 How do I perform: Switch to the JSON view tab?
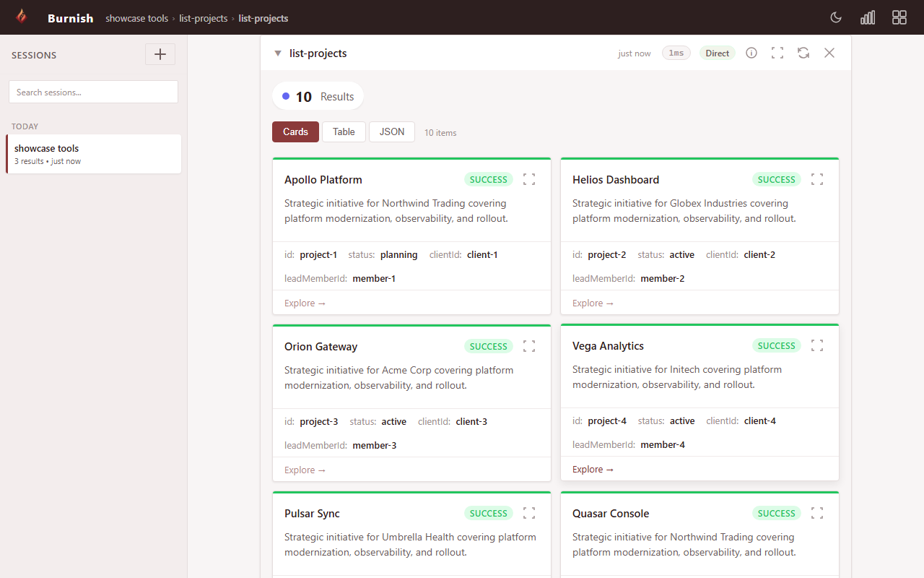392,131
